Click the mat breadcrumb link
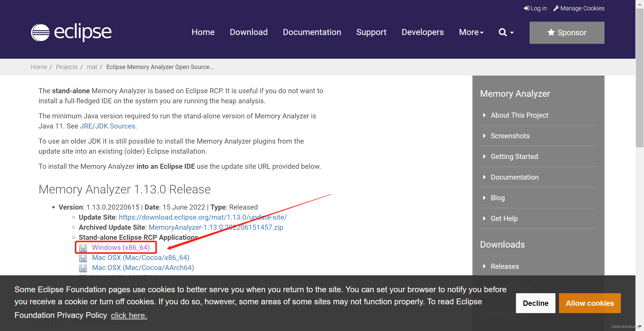This screenshot has height=331, width=644. coord(92,67)
